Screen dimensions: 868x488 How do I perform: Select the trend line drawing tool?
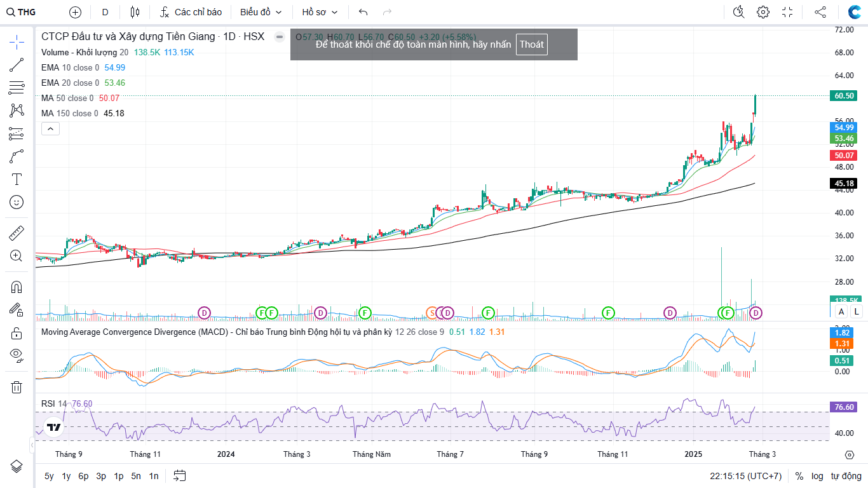[x=17, y=65]
